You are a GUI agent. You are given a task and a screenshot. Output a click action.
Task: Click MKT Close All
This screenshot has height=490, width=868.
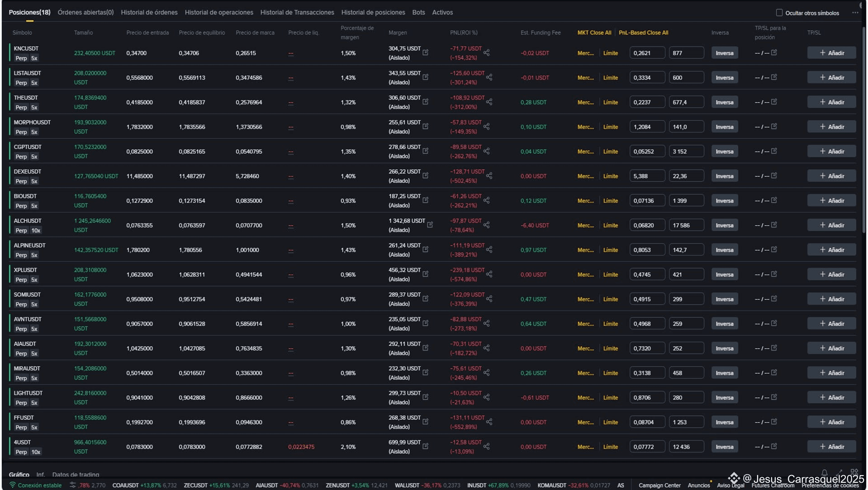coord(594,33)
